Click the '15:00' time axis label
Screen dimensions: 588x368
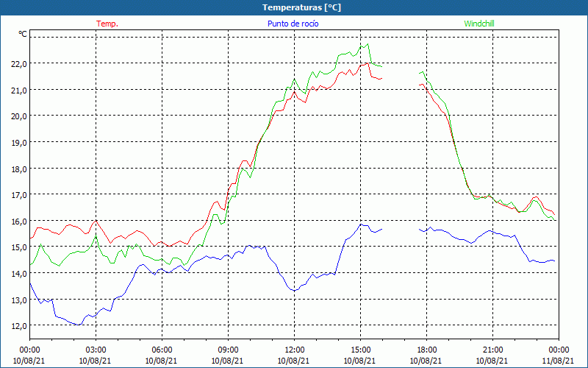click(x=360, y=350)
